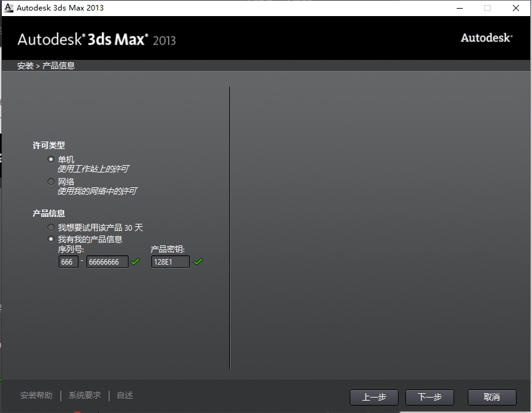The height and width of the screenshot is (413, 532).
Task: Go back with the 上一步 button
Action: pyautogui.click(x=374, y=397)
